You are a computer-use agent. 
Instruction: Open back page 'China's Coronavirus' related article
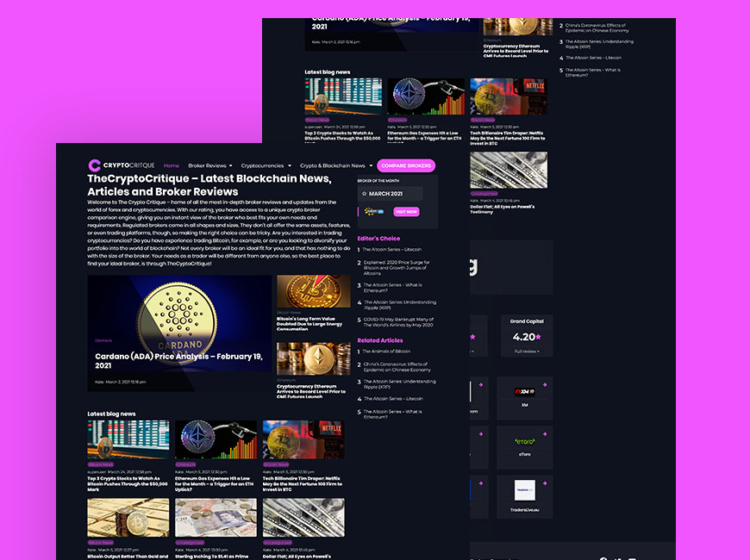coord(597,28)
